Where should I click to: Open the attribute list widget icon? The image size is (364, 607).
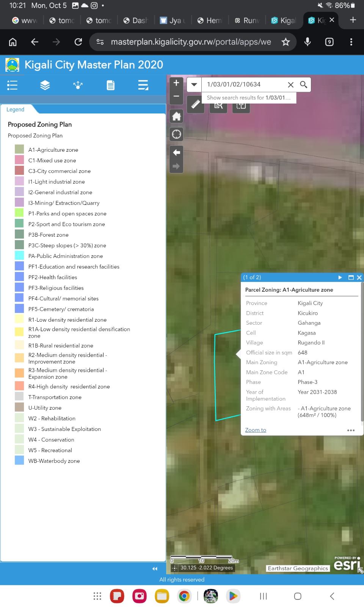tap(143, 85)
